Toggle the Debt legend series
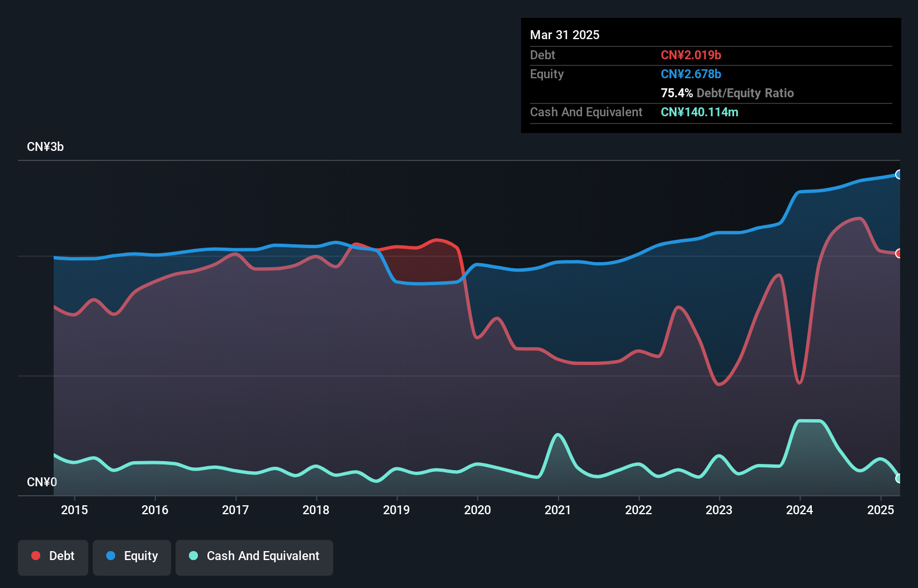Viewport: 918px width, 588px height. (53, 556)
